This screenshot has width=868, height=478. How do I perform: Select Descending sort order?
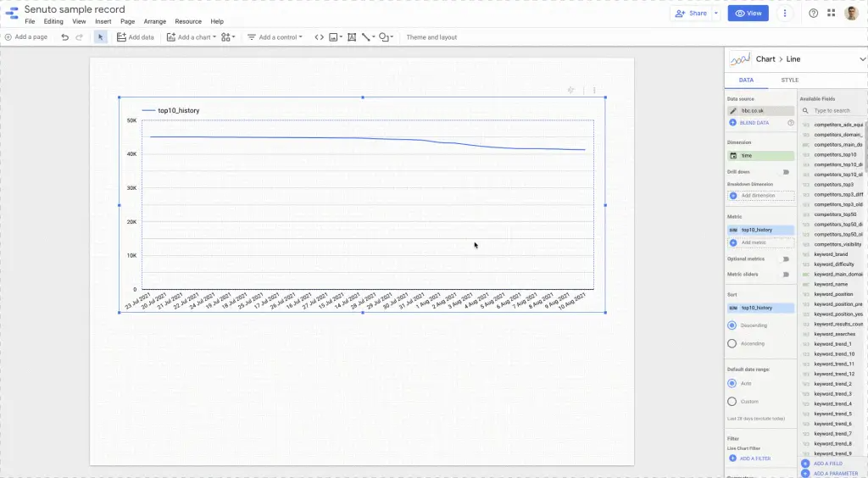pyautogui.click(x=732, y=325)
